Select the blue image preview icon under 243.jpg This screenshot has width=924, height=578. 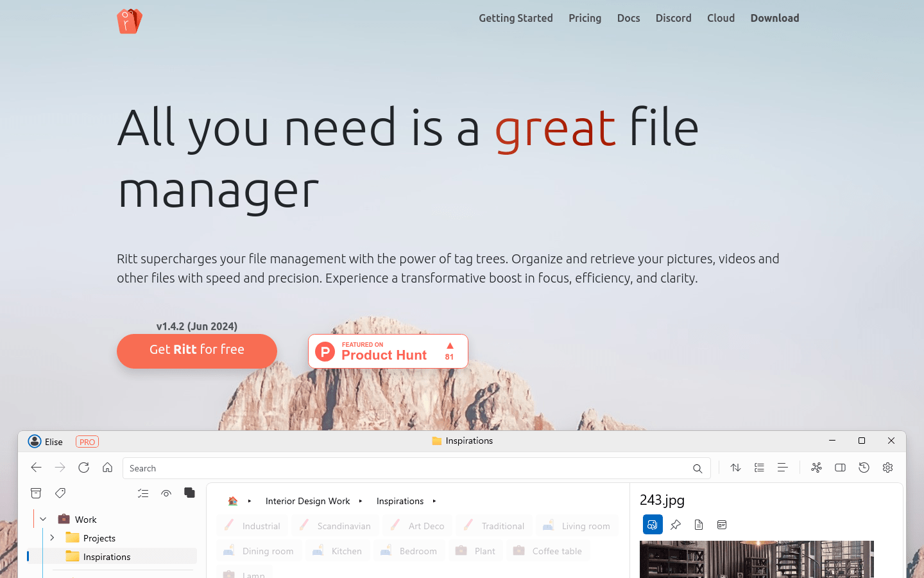[653, 525]
